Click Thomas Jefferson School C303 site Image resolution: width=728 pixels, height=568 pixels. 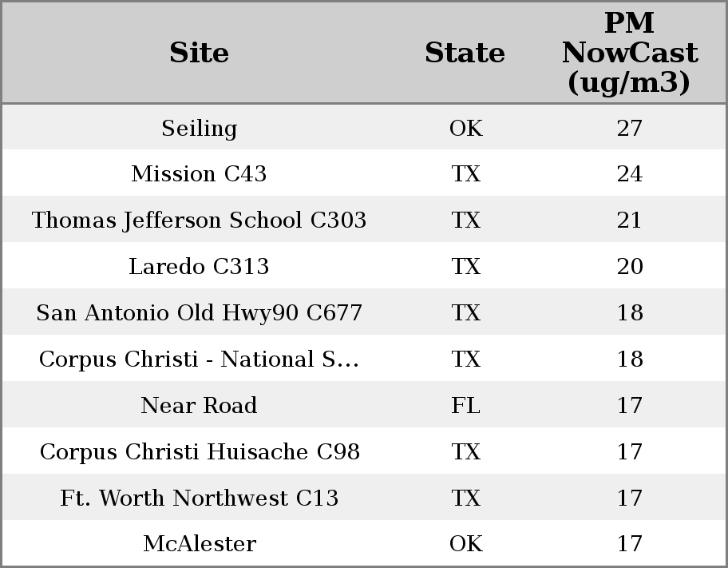pos(199,220)
